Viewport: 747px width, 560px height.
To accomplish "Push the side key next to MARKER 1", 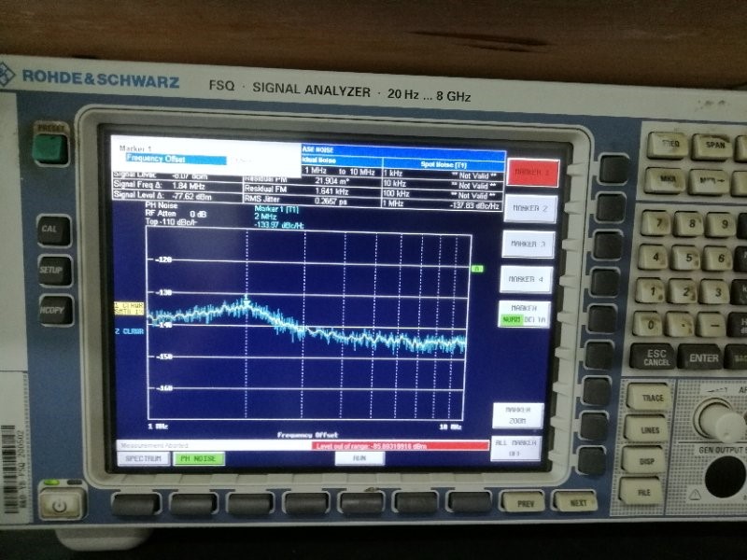I will pos(615,169).
